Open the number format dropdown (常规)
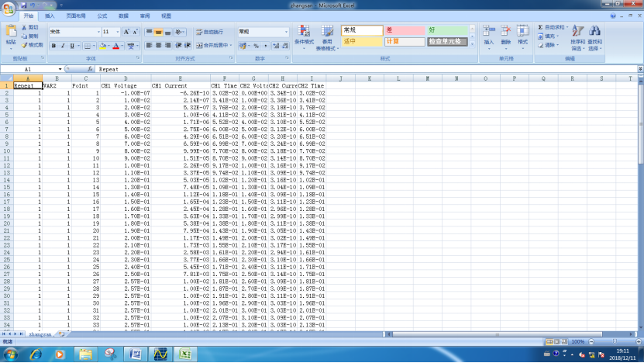 pyautogui.click(x=286, y=32)
